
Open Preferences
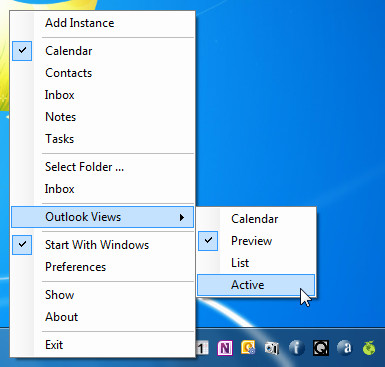[102, 267]
